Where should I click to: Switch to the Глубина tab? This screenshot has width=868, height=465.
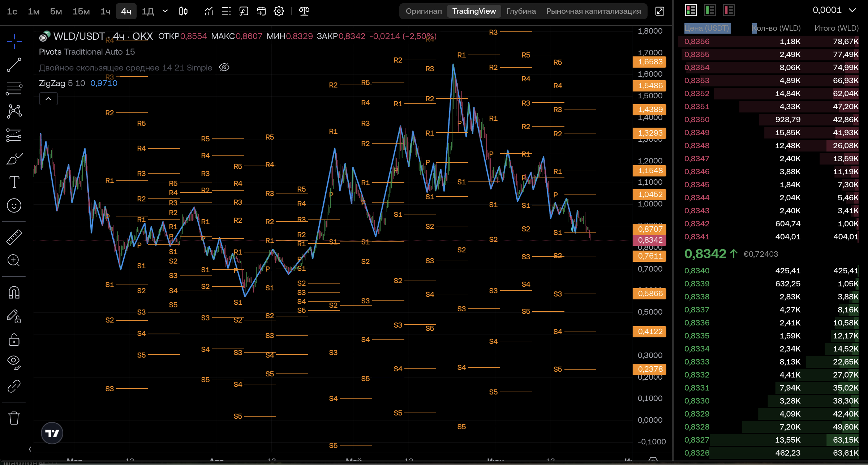pos(521,11)
